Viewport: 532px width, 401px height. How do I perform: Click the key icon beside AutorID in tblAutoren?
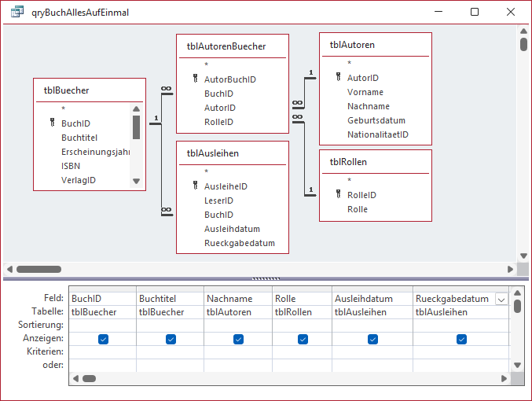pos(338,77)
